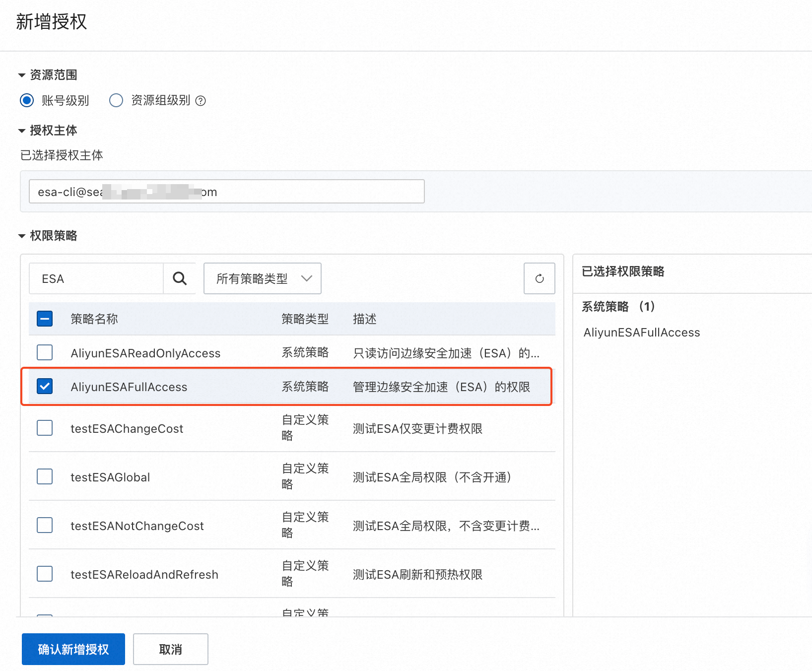Click the 系统策略 (1) heading
The image size is (812, 671).
[x=619, y=306]
